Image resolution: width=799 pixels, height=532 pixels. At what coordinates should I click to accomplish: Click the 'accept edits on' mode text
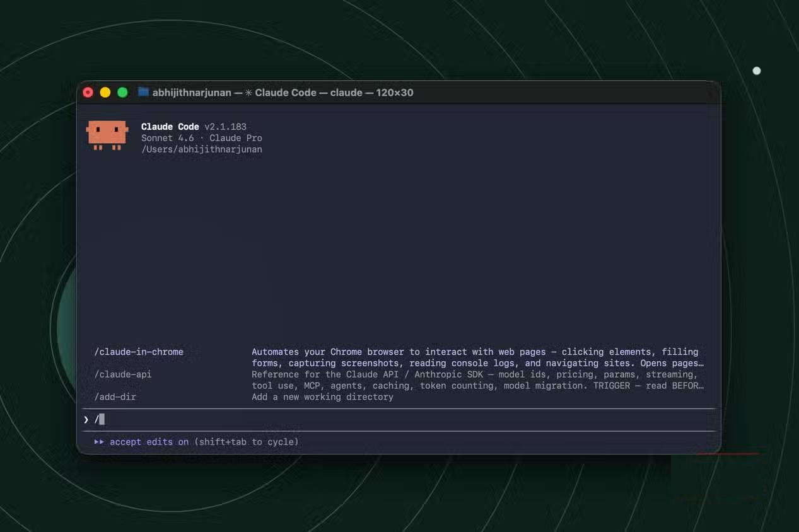coord(149,442)
